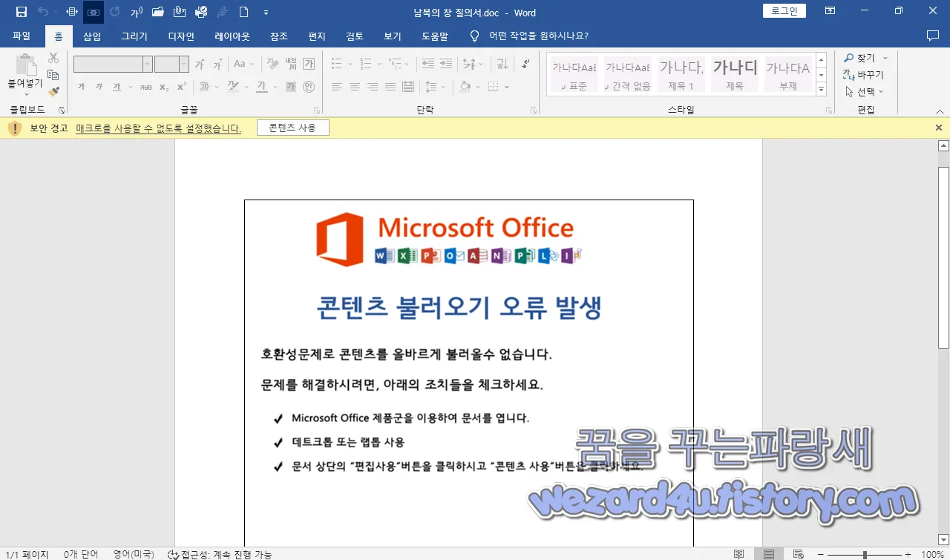Open the 파일 menu tab
Image resolution: width=950 pixels, height=560 pixels.
[22, 36]
